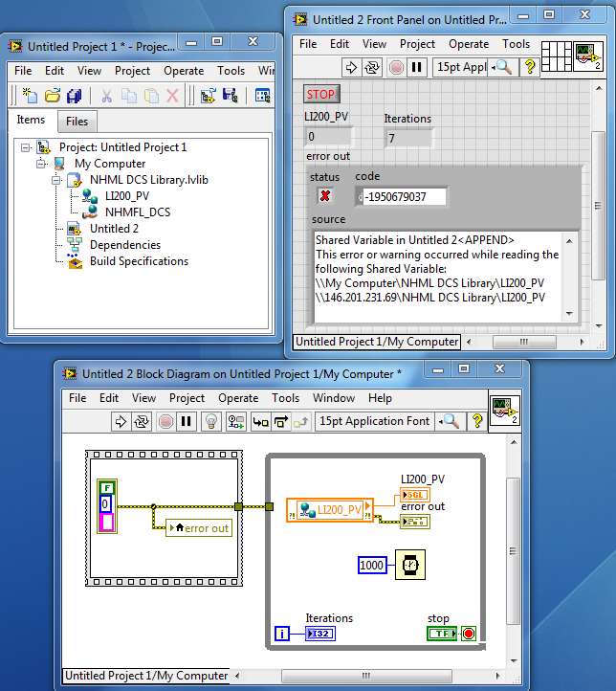
Task: Click Paste icon in Project toolbar
Action: tap(151, 96)
